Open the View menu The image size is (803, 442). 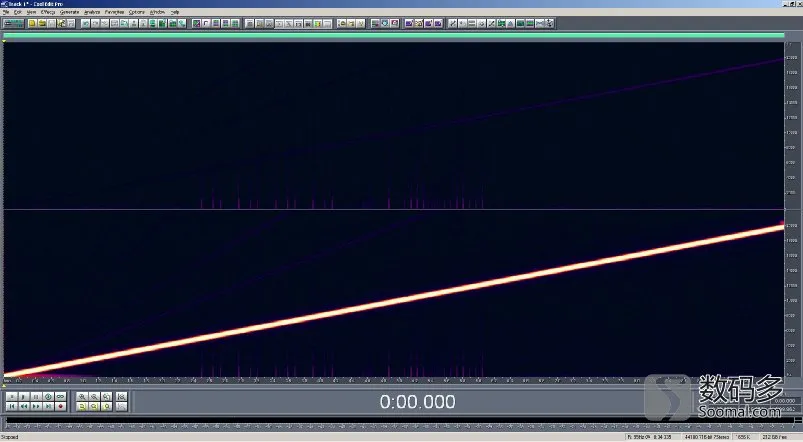pyautogui.click(x=31, y=12)
